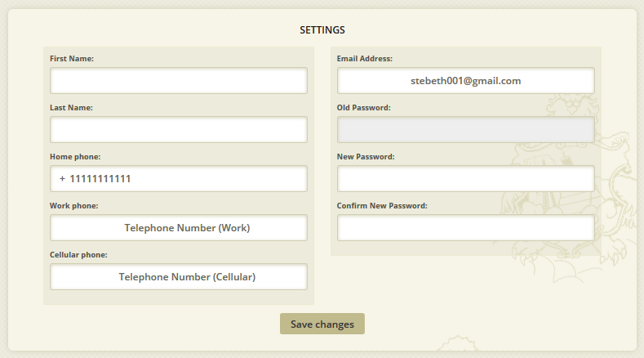This screenshot has width=644, height=358.
Task: Click the Work phone input field
Action: (179, 227)
